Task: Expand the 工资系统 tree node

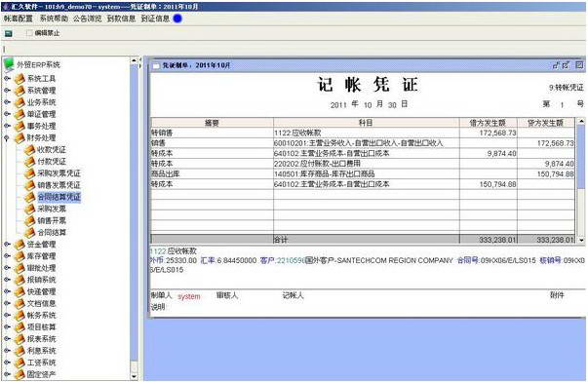Action: tap(7, 363)
